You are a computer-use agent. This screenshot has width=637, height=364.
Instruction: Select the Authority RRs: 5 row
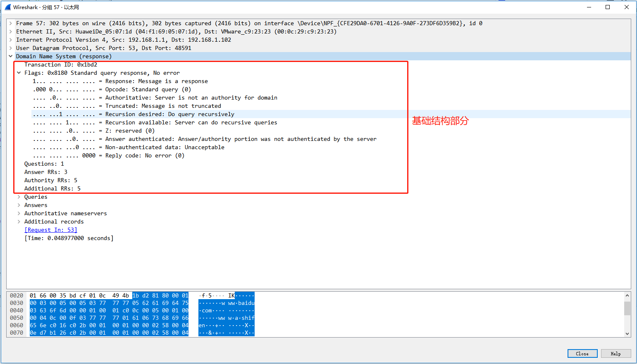pos(51,181)
